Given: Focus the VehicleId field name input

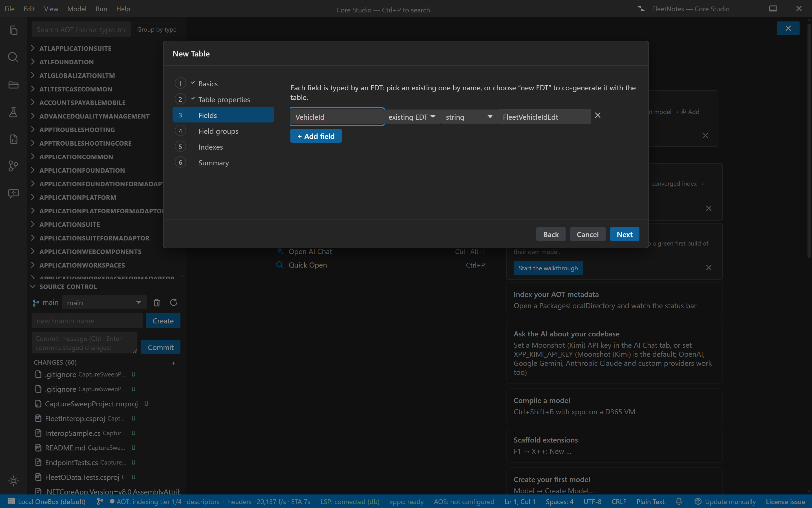Looking at the screenshot, I should click(x=337, y=117).
